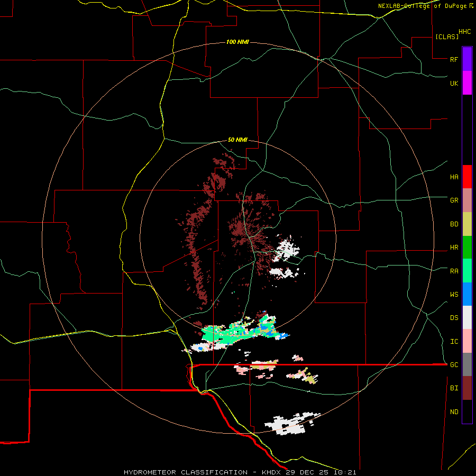Click the KHDX radar site identifier
Image resolution: width=476 pixels, height=476 pixels.
pyautogui.click(x=273, y=472)
